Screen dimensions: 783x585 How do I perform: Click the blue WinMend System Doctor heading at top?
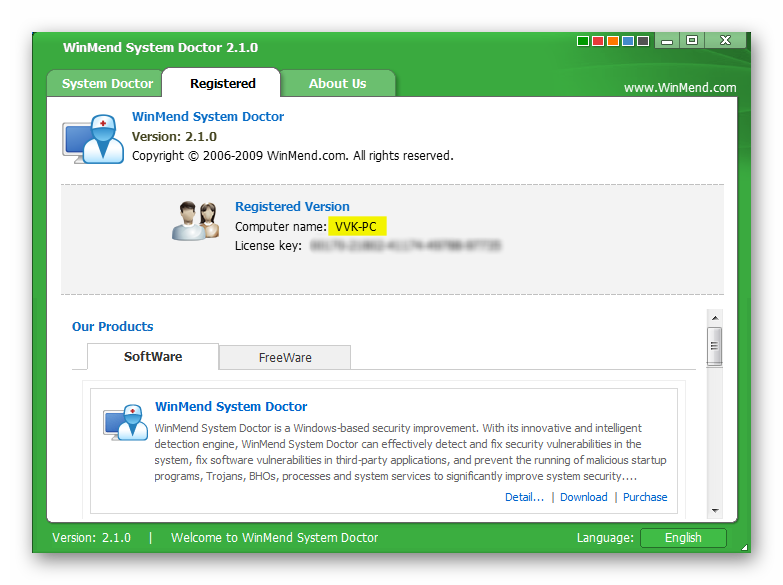point(208,116)
